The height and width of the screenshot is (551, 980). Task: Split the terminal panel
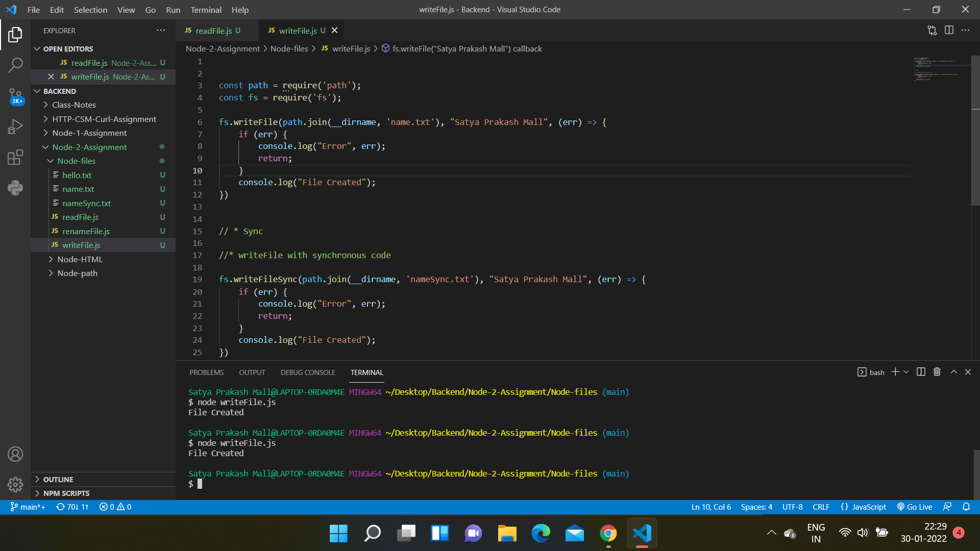click(921, 372)
